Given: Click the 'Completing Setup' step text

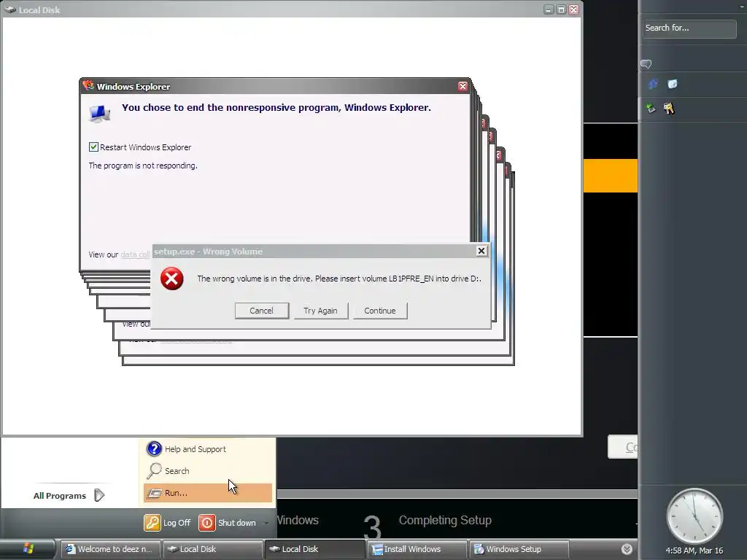Looking at the screenshot, I should coord(445,520).
